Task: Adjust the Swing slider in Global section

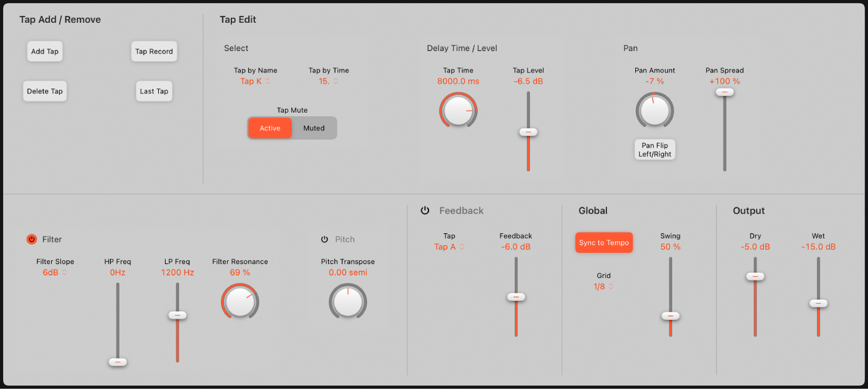Action: click(670, 316)
